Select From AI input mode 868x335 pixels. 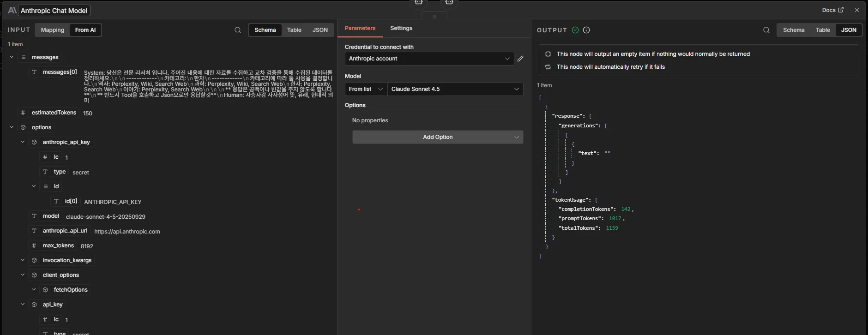click(85, 30)
